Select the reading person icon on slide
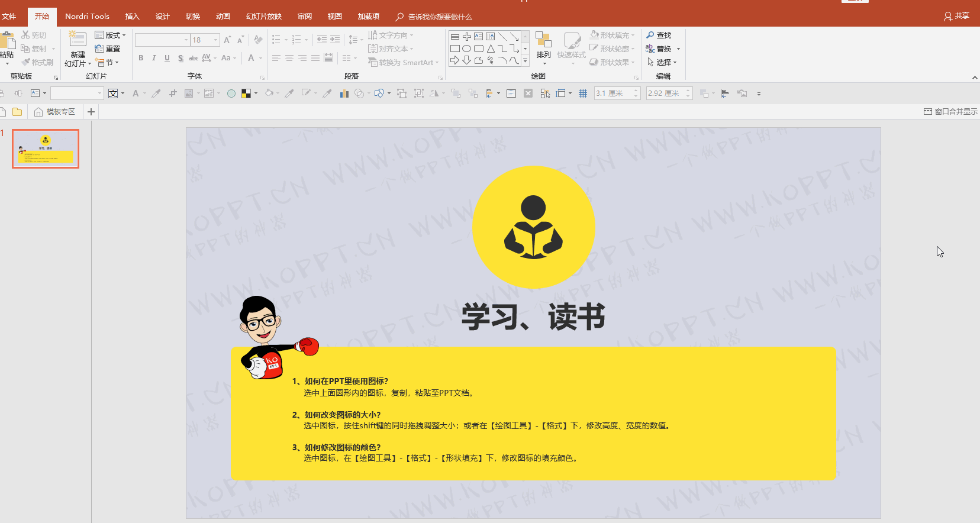 point(533,227)
